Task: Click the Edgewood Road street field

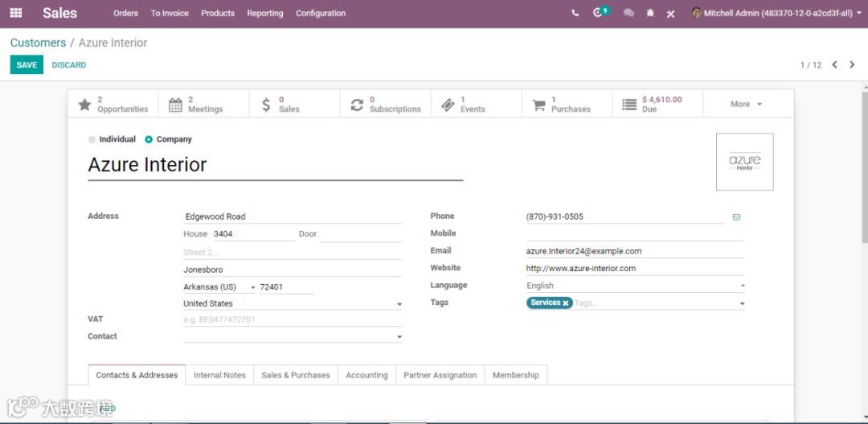Action: click(293, 216)
